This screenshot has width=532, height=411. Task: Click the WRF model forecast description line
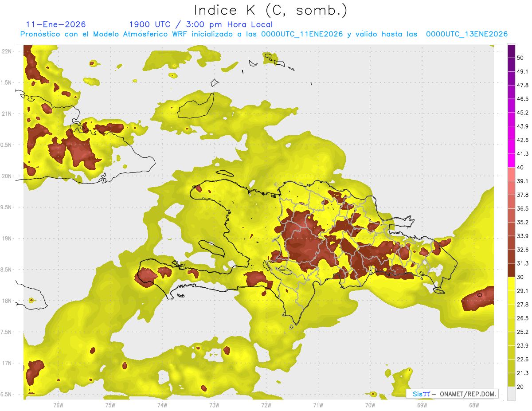[264, 34]
